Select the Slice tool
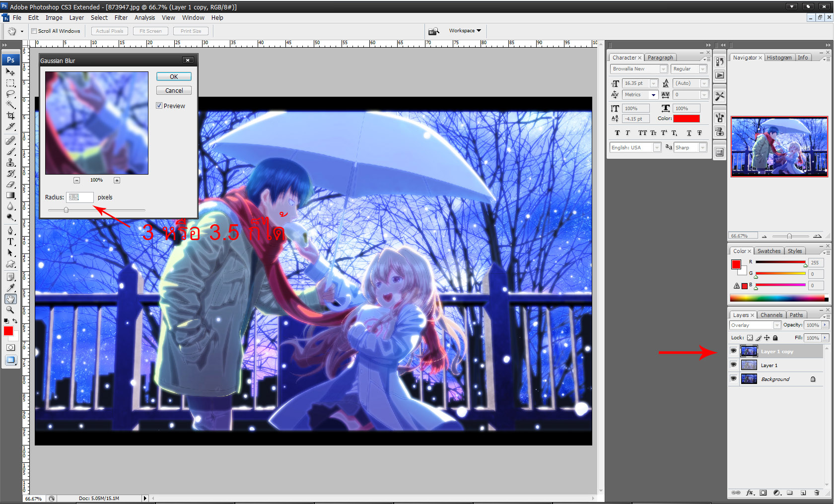Viewport: 836px width, 504px height. tap(10, 126)
